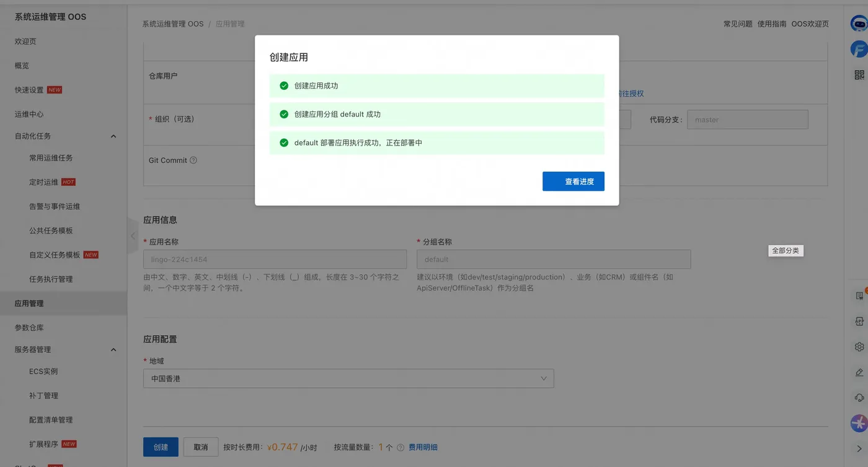
Task: Collapse the 服务器管理 menu group
Action: point(113,350)
